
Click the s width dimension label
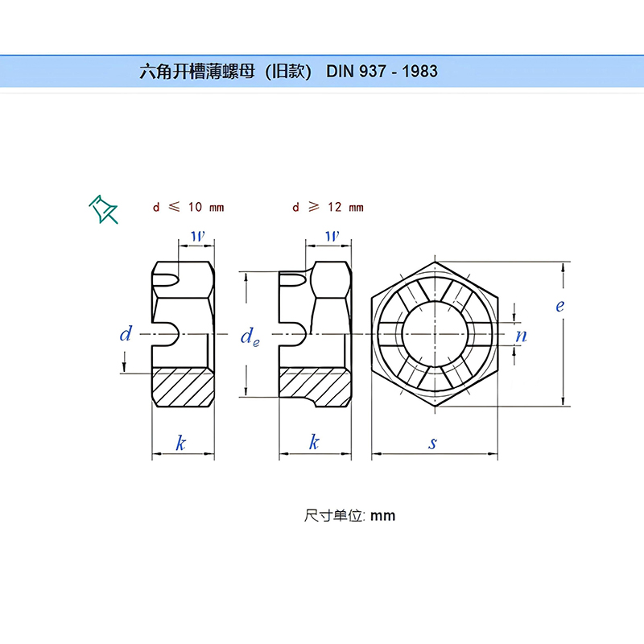(x=433, y=444)
